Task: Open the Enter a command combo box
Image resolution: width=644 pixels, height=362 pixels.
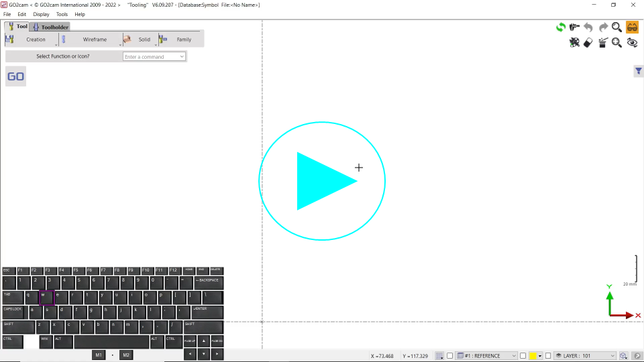Action: pos(154,57)
